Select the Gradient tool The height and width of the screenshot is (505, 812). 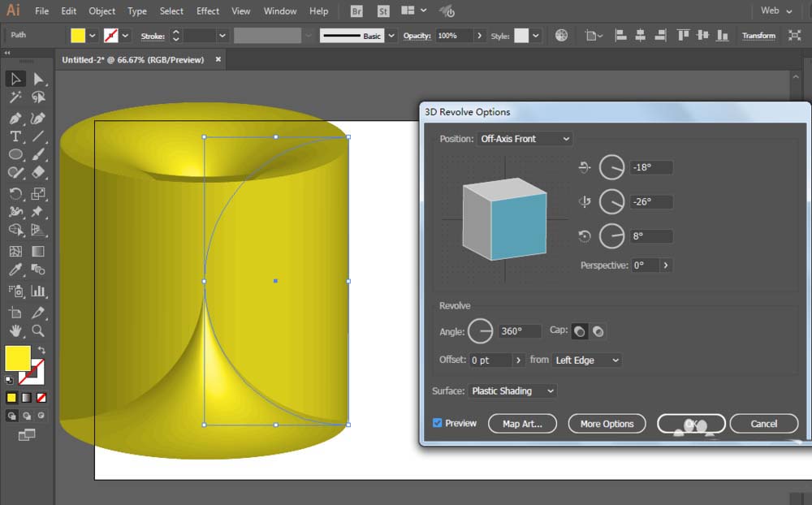[38, 251]
